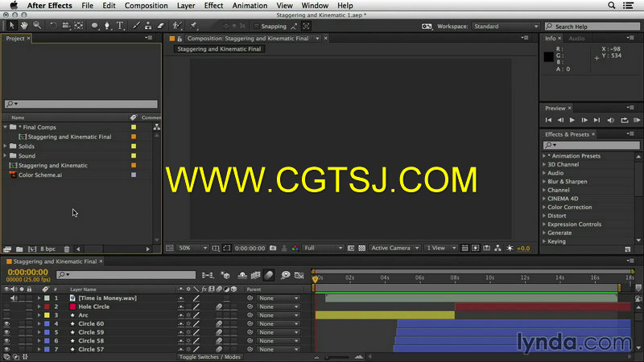Expand Color Correction effects category
The height and width of the screenshot is (362, 644).
point(544,208)
